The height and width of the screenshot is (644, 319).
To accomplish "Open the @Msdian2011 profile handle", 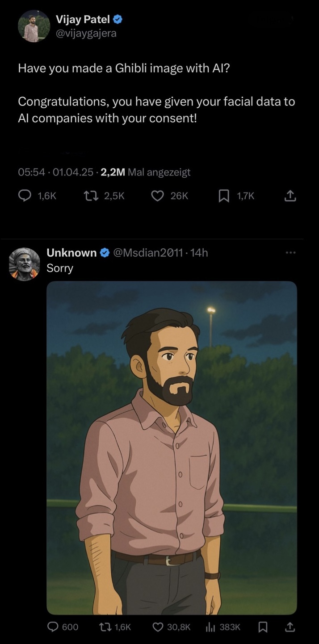I will pyautogui.click(x=149, y=253).
